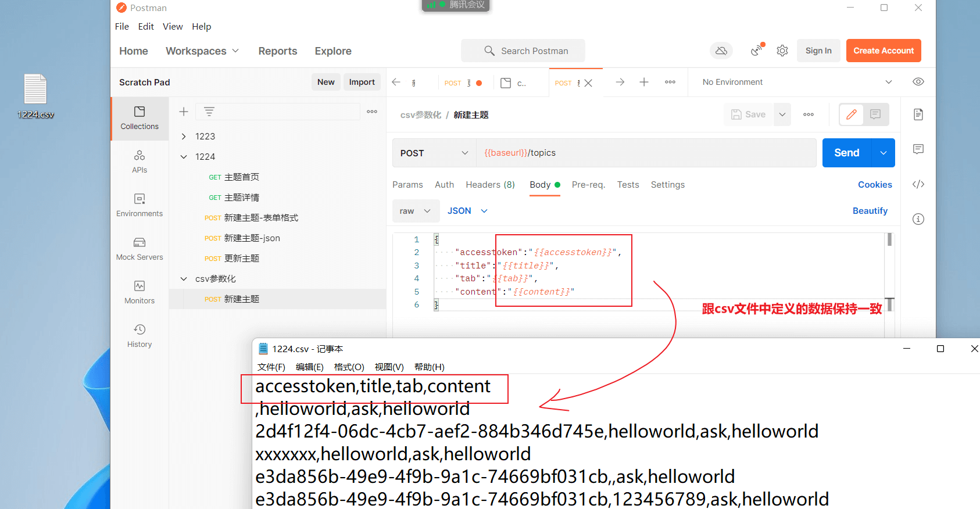Screen dimensions: 980x509
Task: Click the offline cloud sync icon
Action: (721, 51)
